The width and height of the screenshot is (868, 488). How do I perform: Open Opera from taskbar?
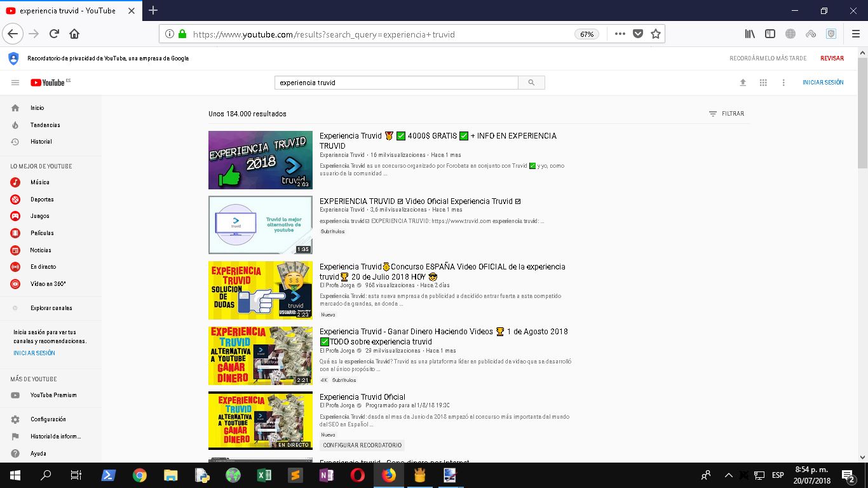[x=357, y=475]
